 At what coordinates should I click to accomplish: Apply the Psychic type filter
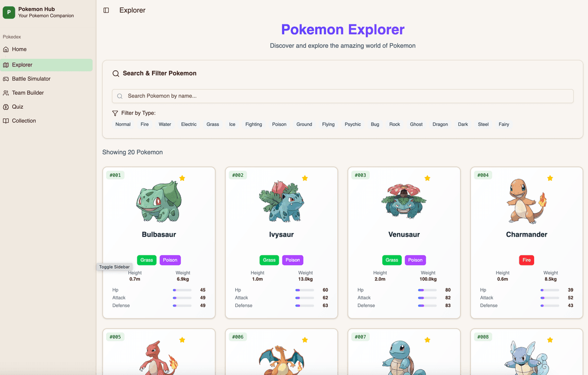click(x=352, y=124)
